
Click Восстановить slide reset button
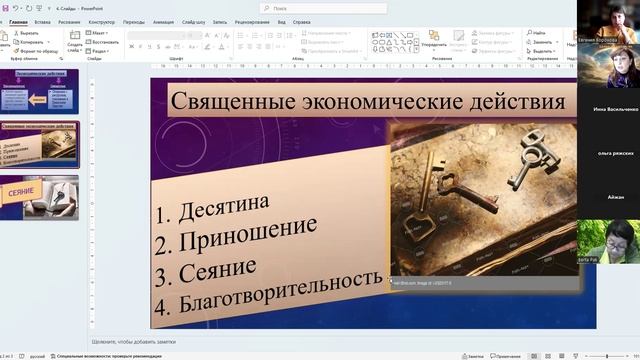point(102,42)
